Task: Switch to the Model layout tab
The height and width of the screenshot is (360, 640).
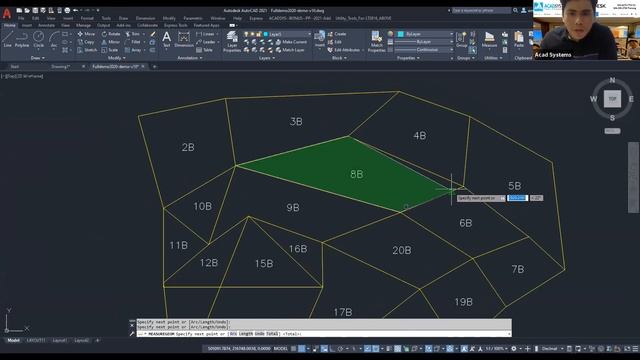Action: 13,340
